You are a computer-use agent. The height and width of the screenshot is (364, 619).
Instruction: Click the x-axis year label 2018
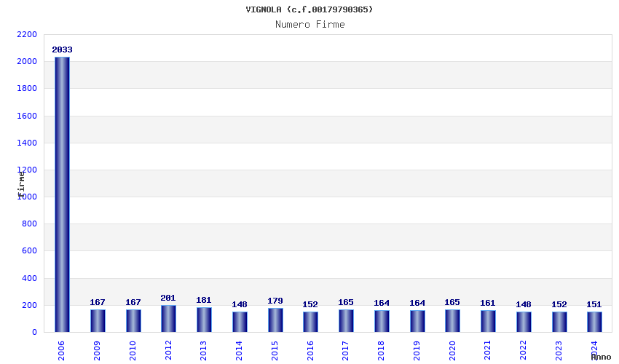[x=382, y=351]
